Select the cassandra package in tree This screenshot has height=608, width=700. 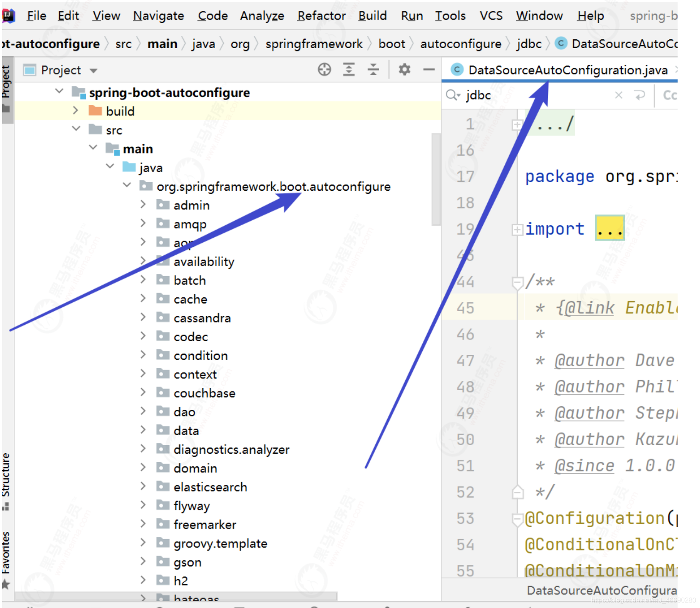[x=202, y=318]
